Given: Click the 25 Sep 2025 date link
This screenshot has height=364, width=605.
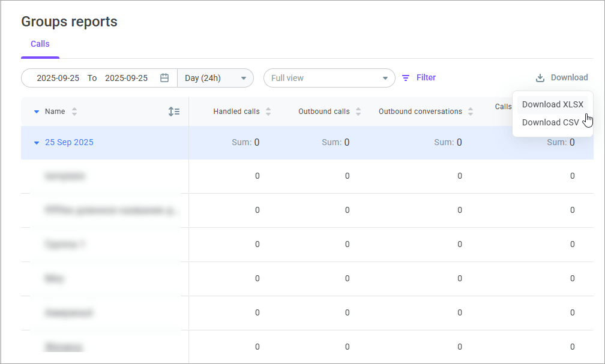Looking at the screenshot, I should [x=69, y=143].
